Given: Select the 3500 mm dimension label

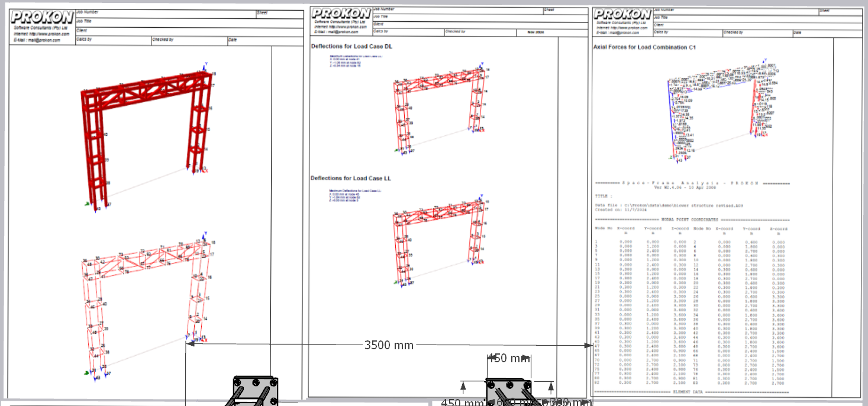Looking at the screenshot, I should [389, 345].
